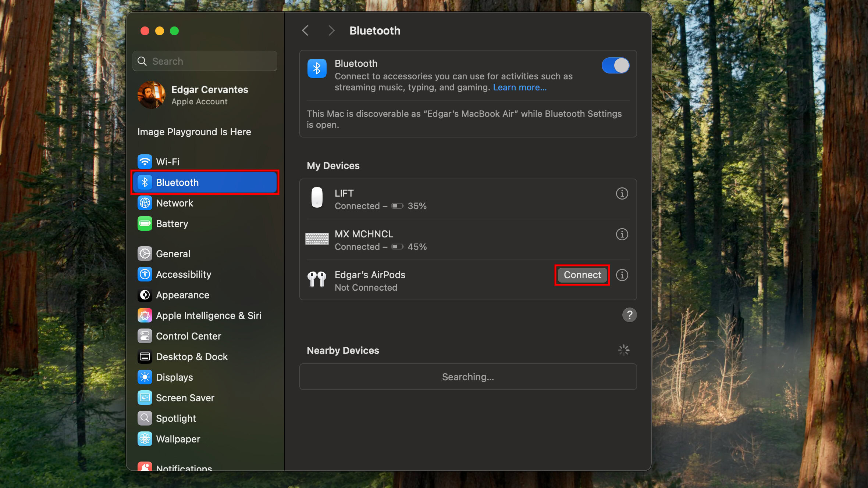
Task: Open info for Edgar's AirPods
Action: 622,275
